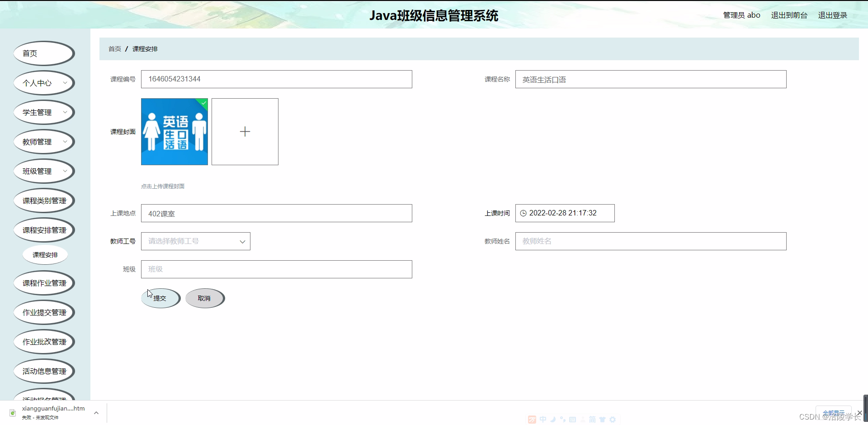Screen dimensions: 868x425
Task: Click the Sogou logo icon at the bottom left
Action: [532, 420]
